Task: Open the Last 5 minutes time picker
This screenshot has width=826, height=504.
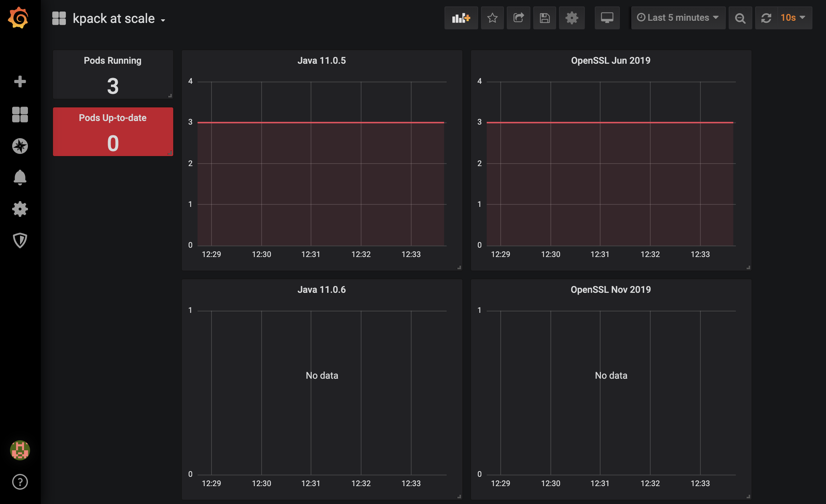Action: coord(678,18)
